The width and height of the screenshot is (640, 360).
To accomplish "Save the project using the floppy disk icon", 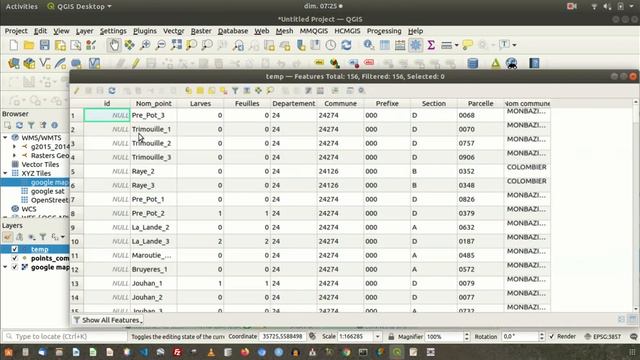I will click(x=44, y=45).
